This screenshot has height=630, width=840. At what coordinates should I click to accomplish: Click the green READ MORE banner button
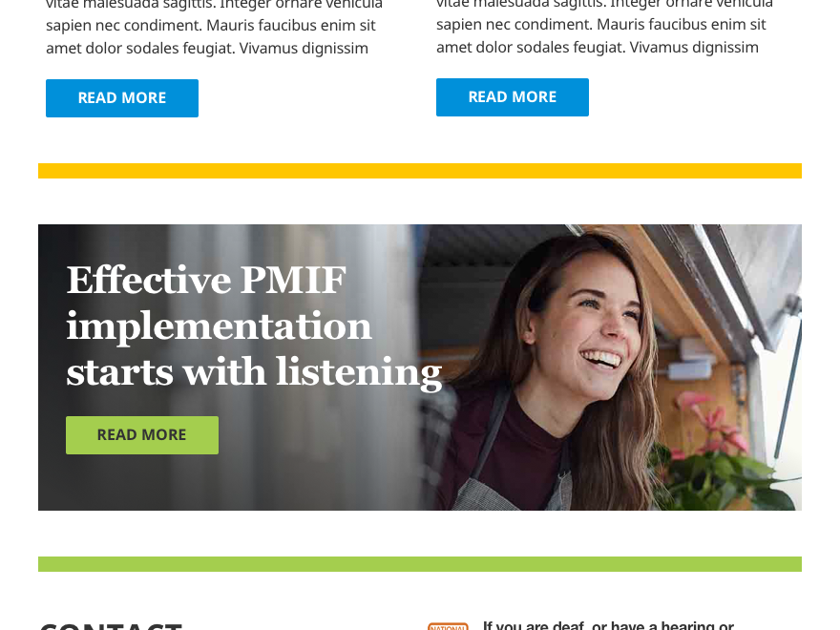click(x=142, y=435)
